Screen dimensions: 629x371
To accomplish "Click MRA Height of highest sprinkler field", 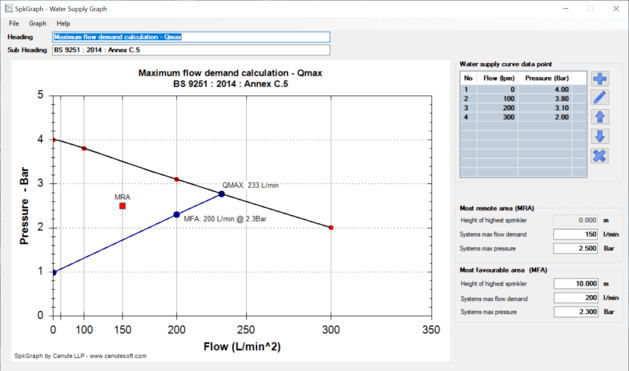I will [x=576, y=220].
